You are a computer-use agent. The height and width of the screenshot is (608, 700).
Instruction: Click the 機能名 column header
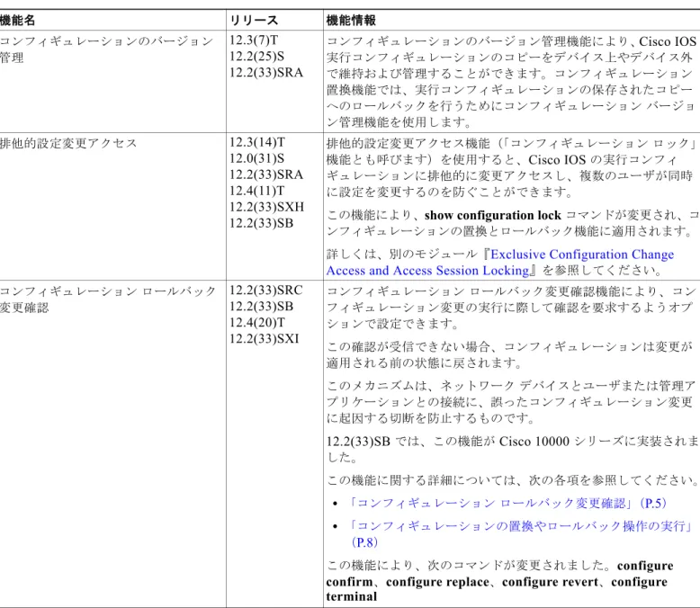point(17,20)
